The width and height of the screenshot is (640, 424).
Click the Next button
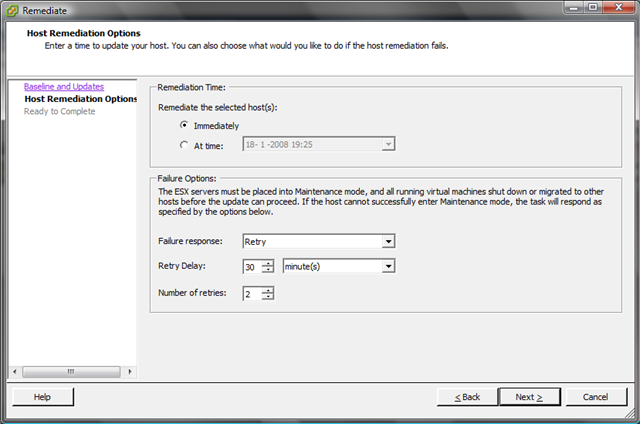(x=528, y=397)
